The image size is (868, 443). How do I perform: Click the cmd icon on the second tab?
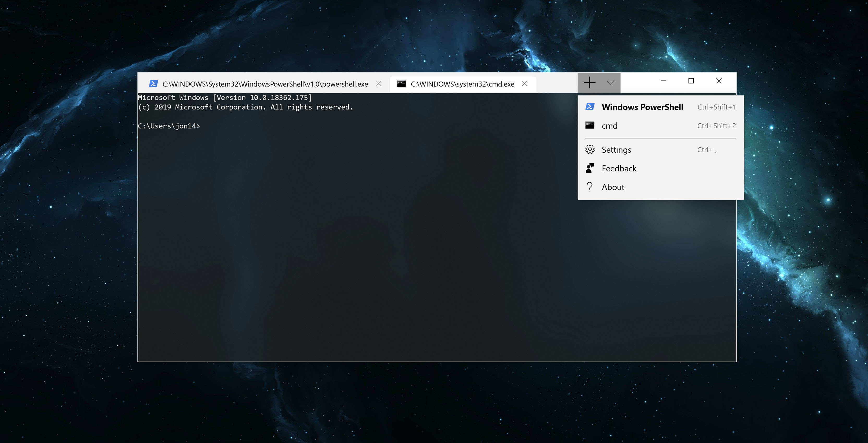click(x=401, y=83)
